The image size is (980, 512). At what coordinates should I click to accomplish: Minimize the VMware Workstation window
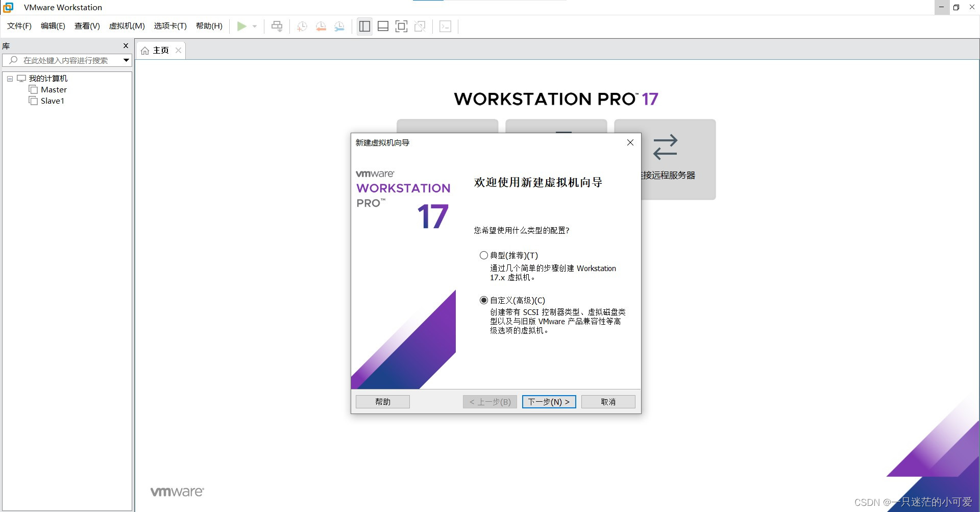(942, 7)
